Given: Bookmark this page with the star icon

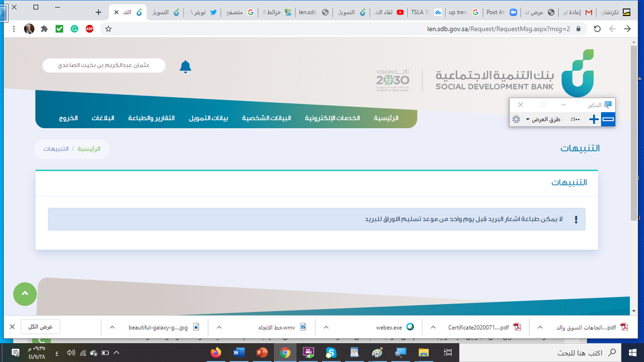Looking at the screenshot, I should point(109,29).
